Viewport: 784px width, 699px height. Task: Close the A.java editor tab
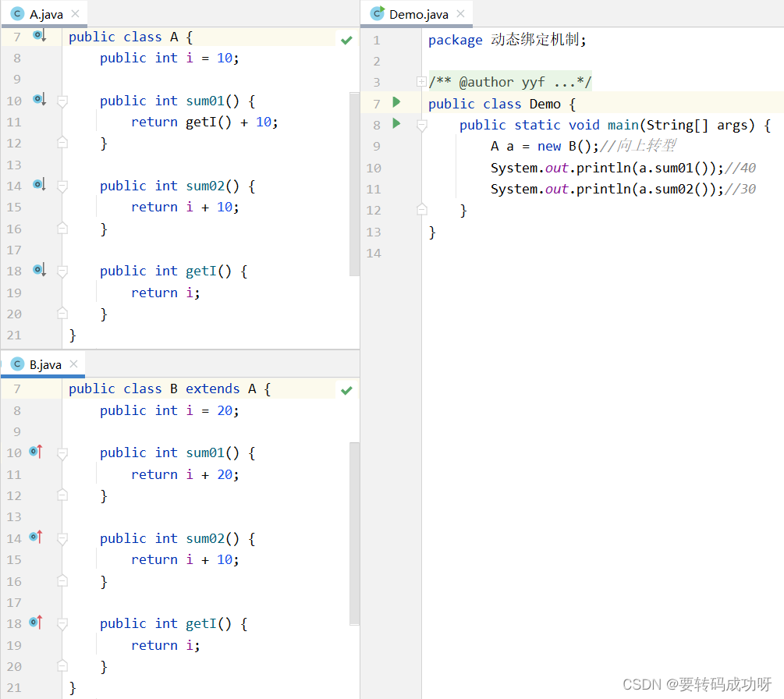[75, 12]
